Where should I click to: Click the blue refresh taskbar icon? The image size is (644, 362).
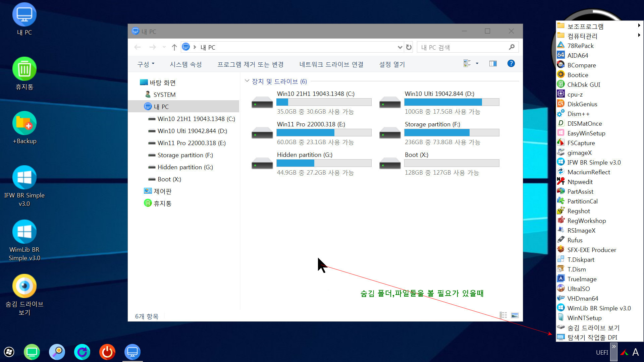tap(82, 352)
